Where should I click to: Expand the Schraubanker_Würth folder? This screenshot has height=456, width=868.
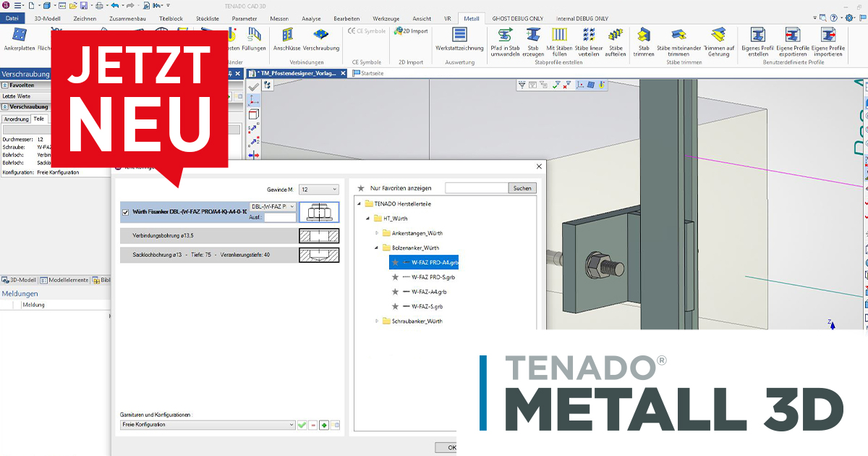377,321
